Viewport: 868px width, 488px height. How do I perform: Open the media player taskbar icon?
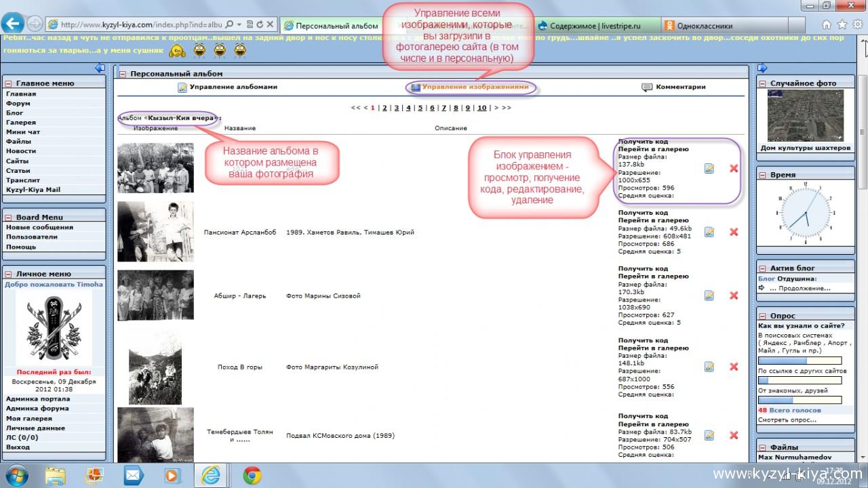click(x=172, y=475)
